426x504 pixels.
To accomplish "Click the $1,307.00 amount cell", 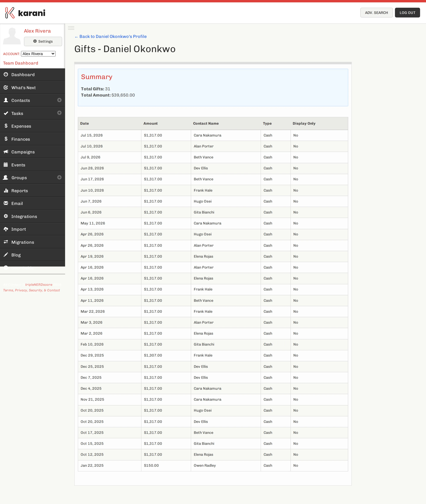I will coord(166,355).
